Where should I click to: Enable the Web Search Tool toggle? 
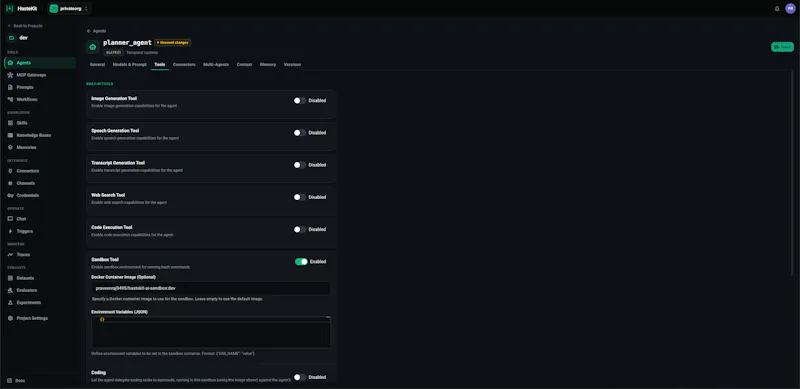point(299,197)
